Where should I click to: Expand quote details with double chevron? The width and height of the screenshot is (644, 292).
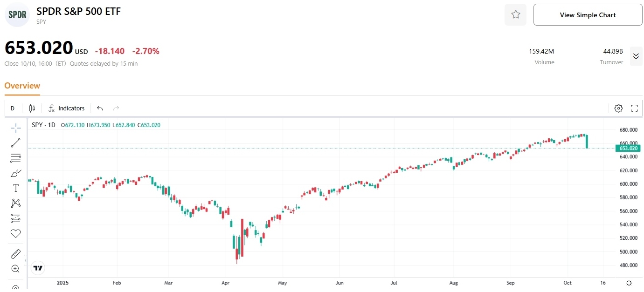tap(636, 56)
